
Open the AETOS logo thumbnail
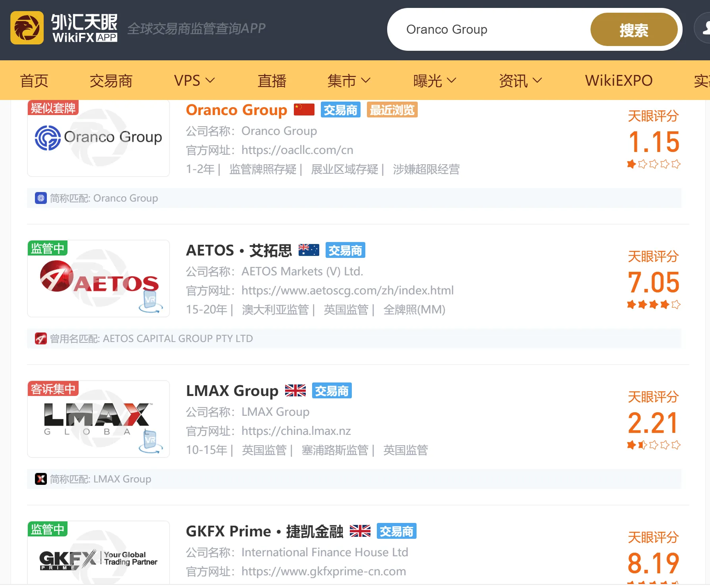[98, 279]
